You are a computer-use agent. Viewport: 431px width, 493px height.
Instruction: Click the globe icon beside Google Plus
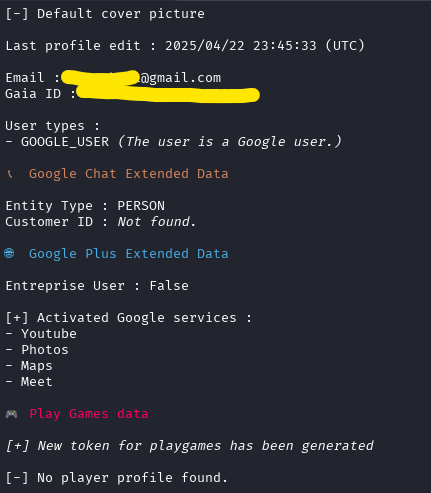[9, 254]
